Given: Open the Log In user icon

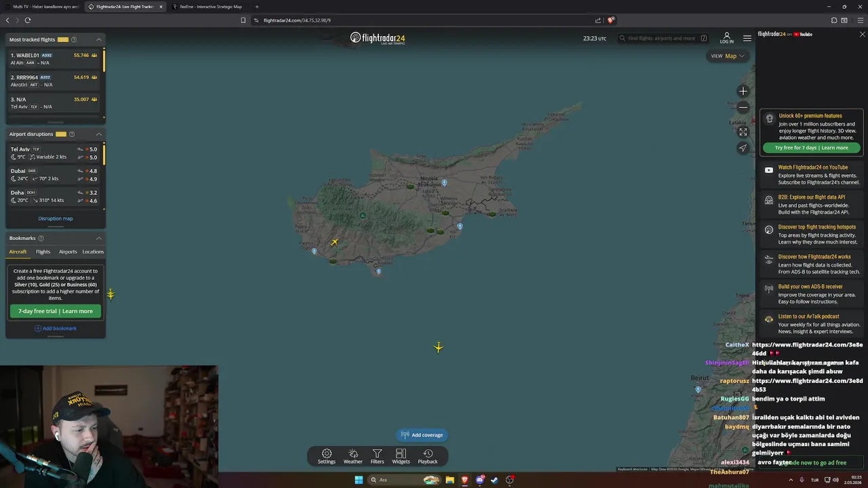Looking at the screenshot, I should (x=726, y=38).
